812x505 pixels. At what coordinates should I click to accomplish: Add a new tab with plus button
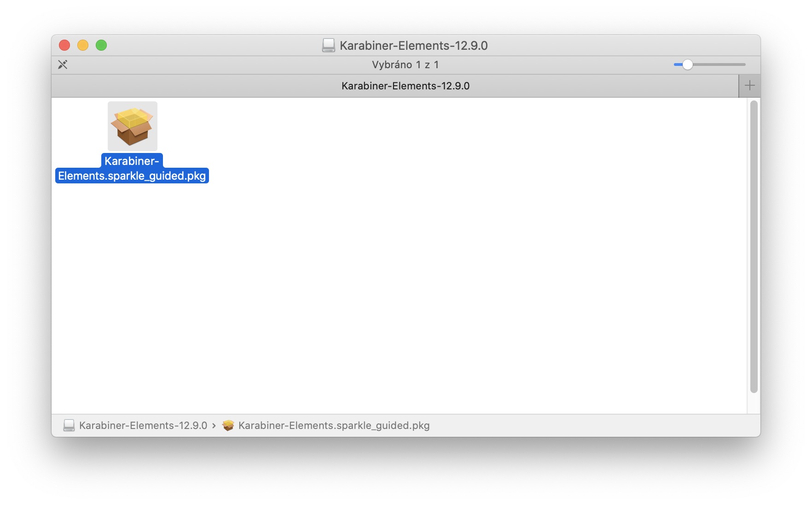click(x=749, y=86)
